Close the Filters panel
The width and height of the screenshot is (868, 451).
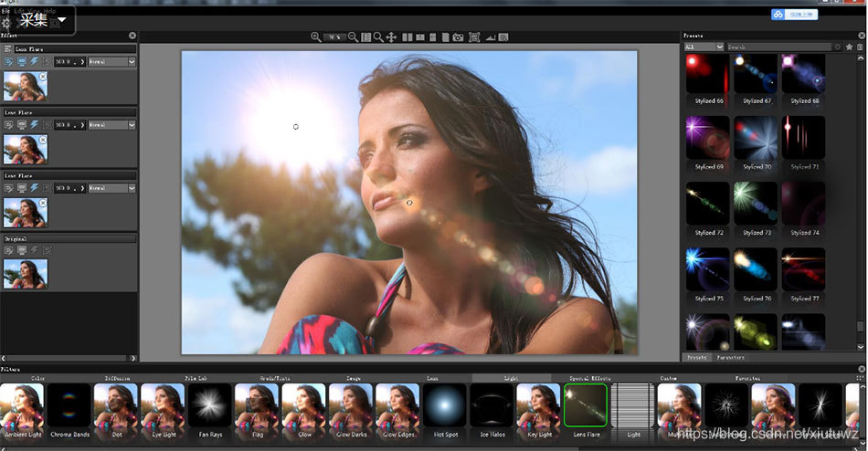click(862, 369)
